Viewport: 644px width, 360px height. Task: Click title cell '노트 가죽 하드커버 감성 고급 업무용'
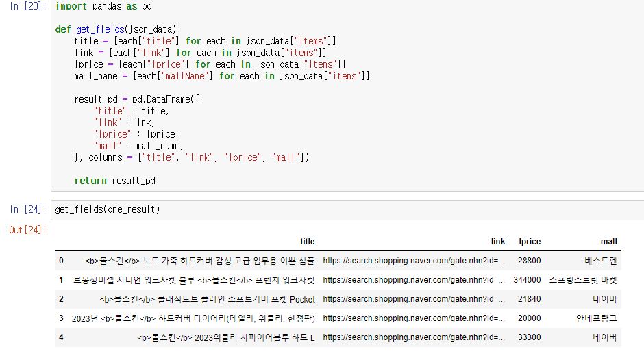(x=199, y=261)
